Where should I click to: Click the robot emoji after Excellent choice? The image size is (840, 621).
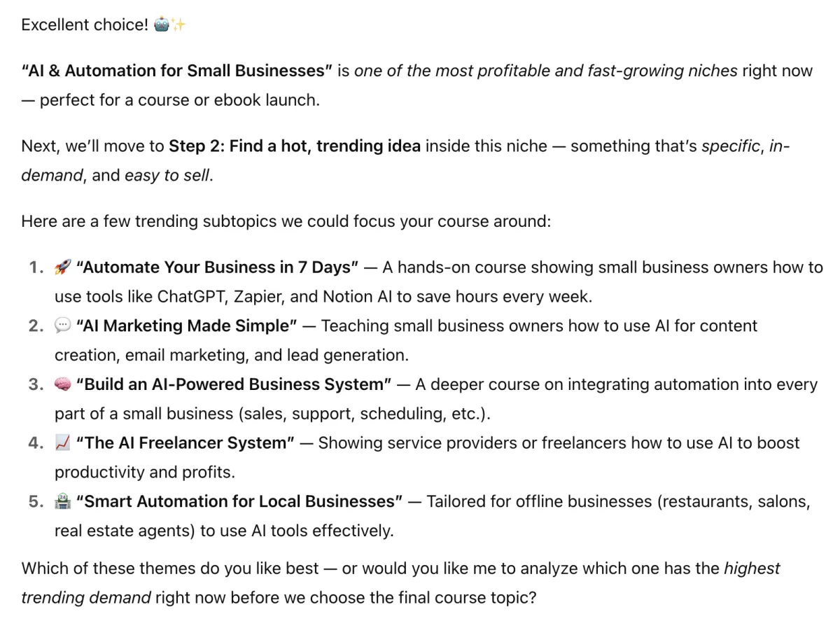pos(161,25)
